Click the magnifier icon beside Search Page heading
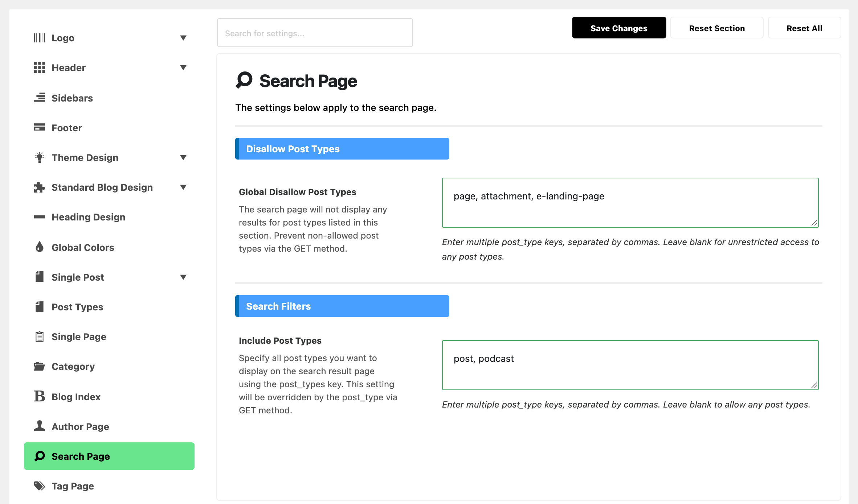Image resolution: width=858 pixels, height=504 pixels. point(244,80)
